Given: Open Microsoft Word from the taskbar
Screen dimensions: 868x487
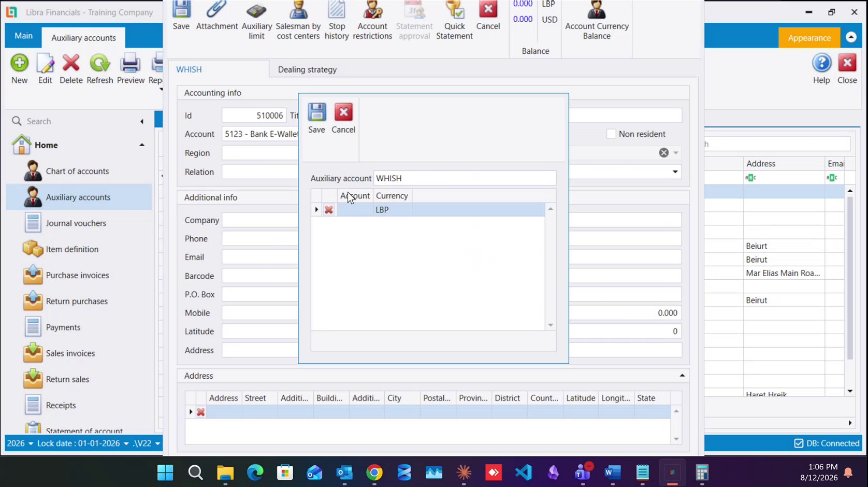Looking at the screenshot, I should 612,472.
